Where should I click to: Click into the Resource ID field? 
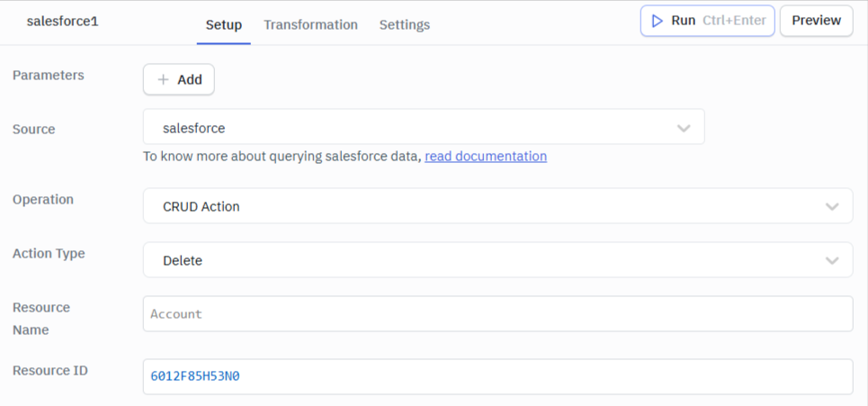pos(497,376)
